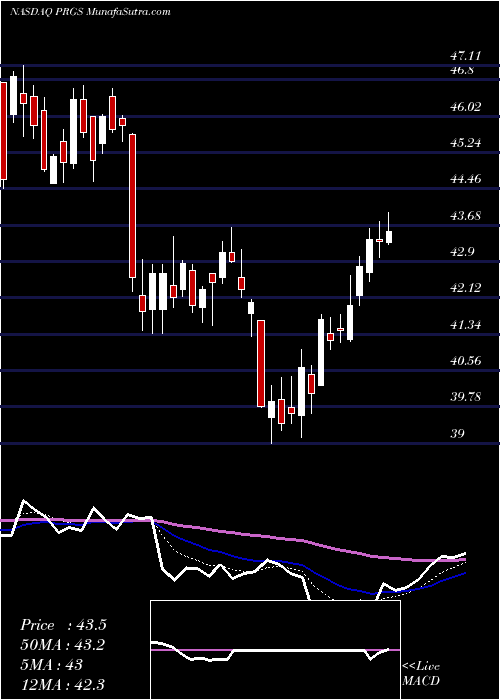The image size is (500, 700).
Task: Select the 45.24 price level label
Action: 466,143
